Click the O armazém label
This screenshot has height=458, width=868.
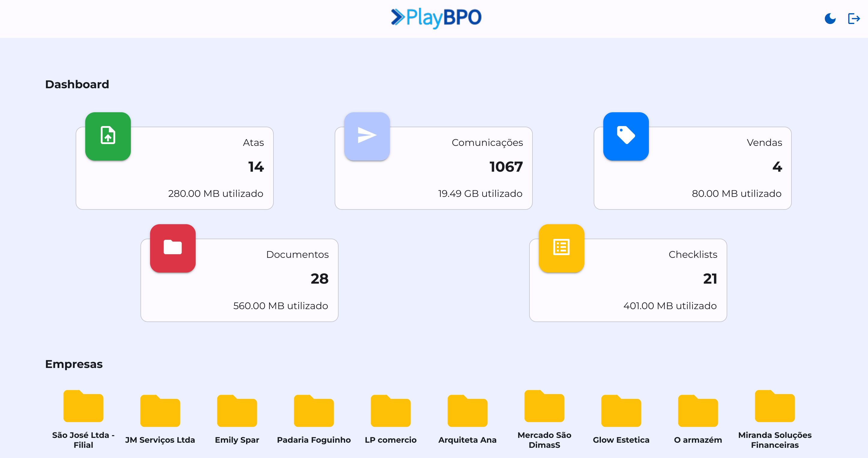coord(698,440)
